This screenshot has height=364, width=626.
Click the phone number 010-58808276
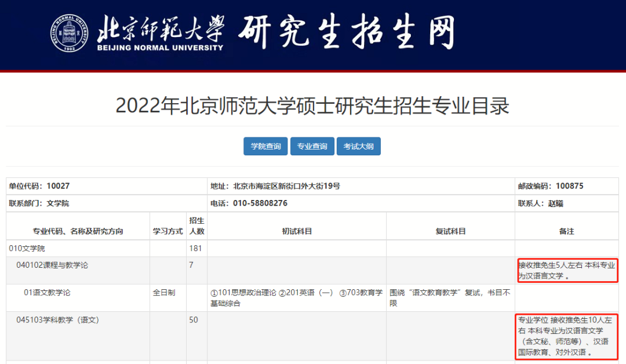tap(251, 203)
